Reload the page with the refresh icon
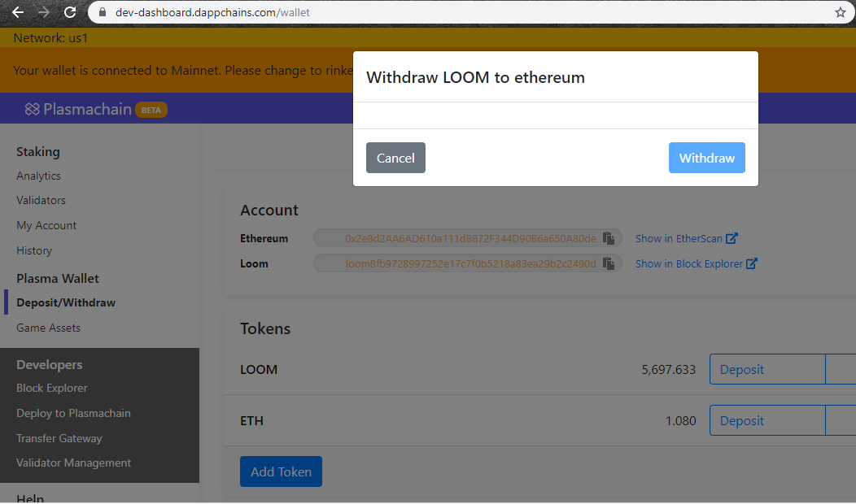Screen dimensions: 856x504 coord(70,12)
